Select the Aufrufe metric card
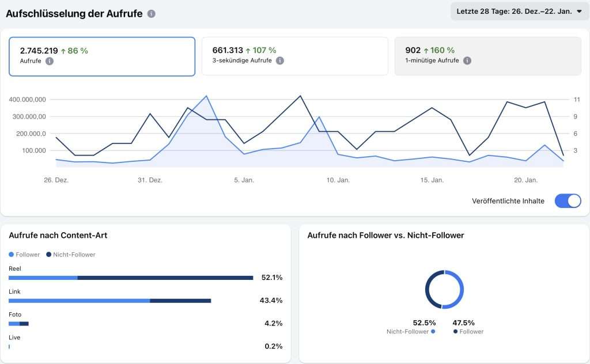 coord(102,56)
